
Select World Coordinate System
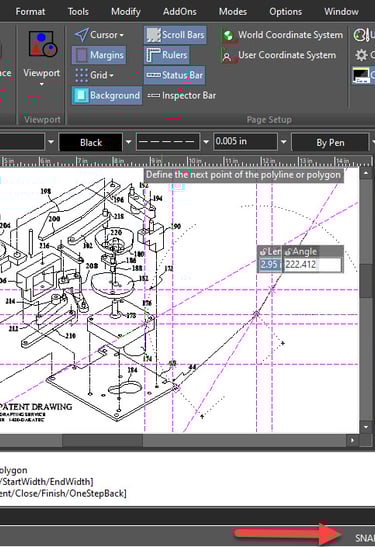pos(283,35)
